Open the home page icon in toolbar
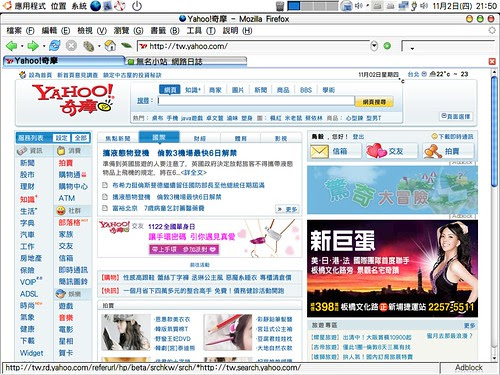Screen dimensions: 500x375 point(110,46)
